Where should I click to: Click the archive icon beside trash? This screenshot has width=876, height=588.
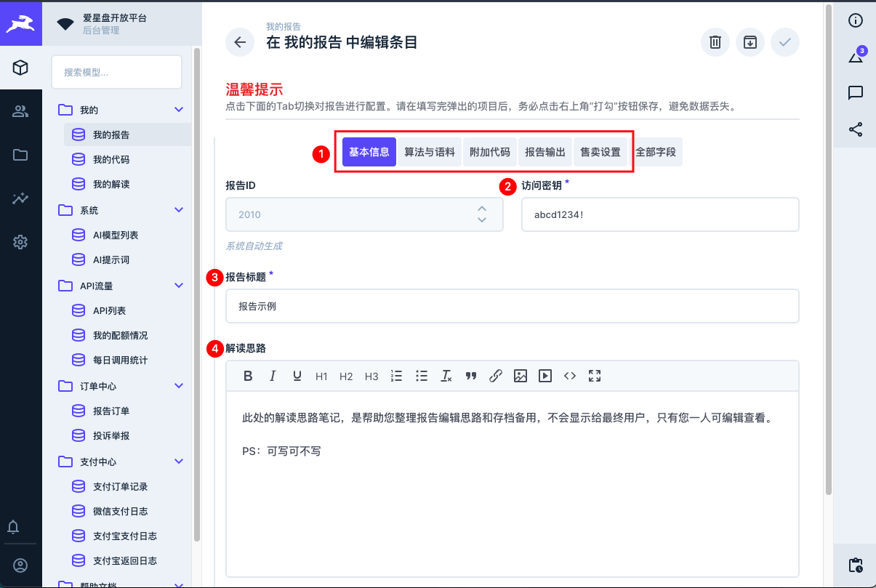750,42
